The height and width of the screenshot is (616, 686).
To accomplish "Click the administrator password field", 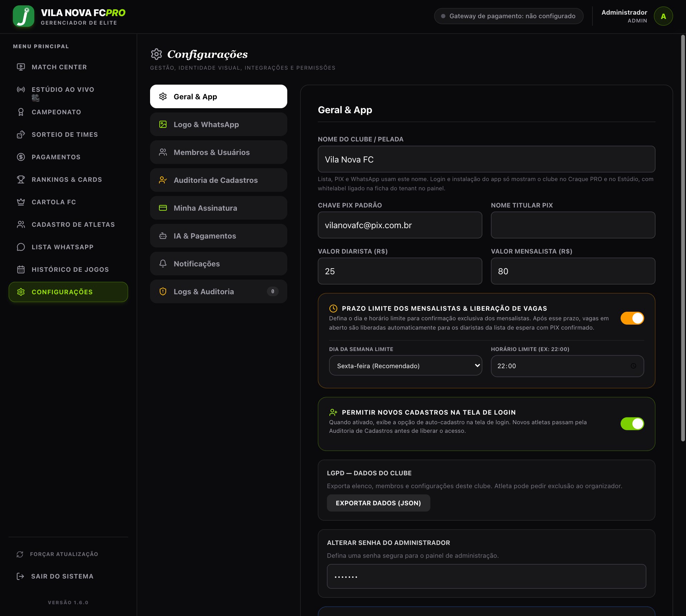I will pyautogui.click(x=486, y=576).
